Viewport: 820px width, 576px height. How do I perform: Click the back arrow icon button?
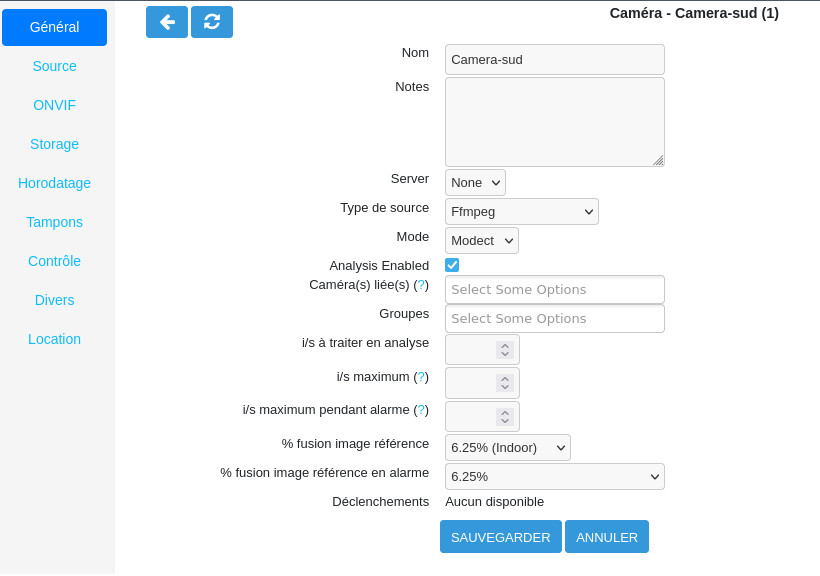(x=166, y=22)
